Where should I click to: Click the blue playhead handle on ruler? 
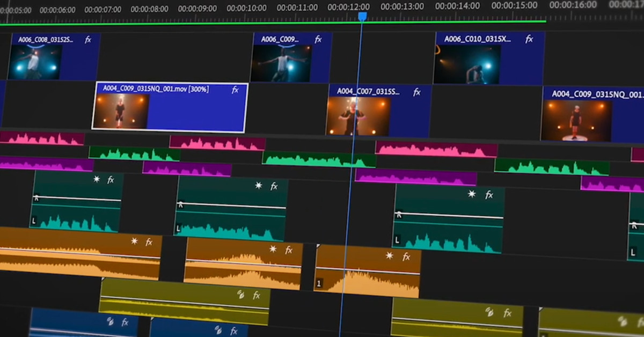pos(362,17)
